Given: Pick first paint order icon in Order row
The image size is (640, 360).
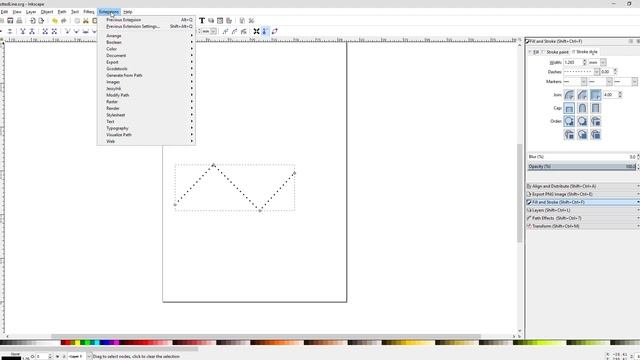Looking at the screenshot, I should 569,121.
